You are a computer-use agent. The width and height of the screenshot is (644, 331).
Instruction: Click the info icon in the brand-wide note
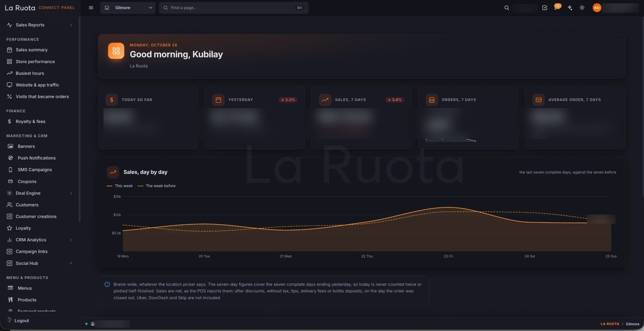[x=107, y=284]
